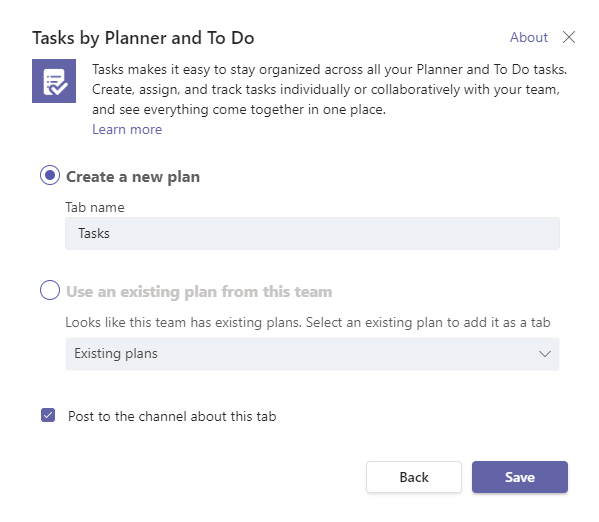599x522 pixels.
Task: Click the 'Looks like this team has existing plans' text
Action: [308, 323]
